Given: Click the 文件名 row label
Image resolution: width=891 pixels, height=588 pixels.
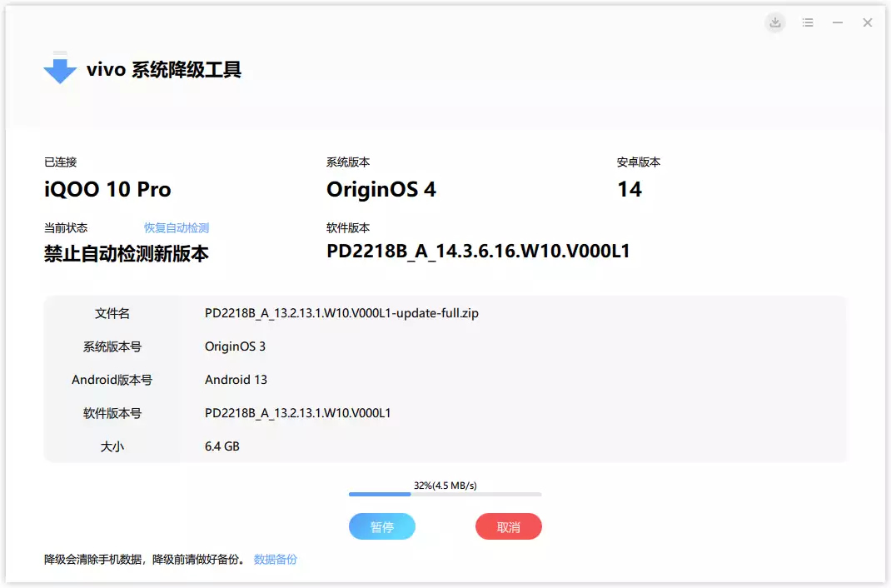Looking at the screenshot, I should pyautogui.click(x=112, y=313).
